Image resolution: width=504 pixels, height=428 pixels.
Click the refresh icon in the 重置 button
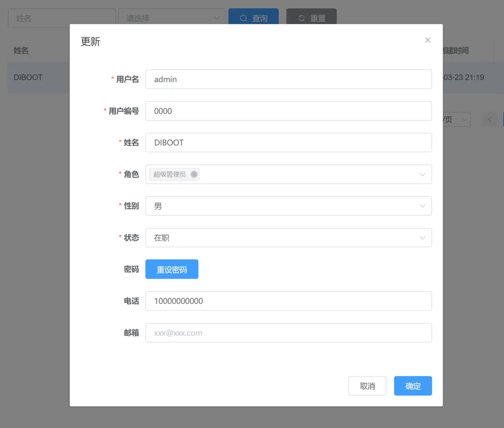[x=301, y=18]
